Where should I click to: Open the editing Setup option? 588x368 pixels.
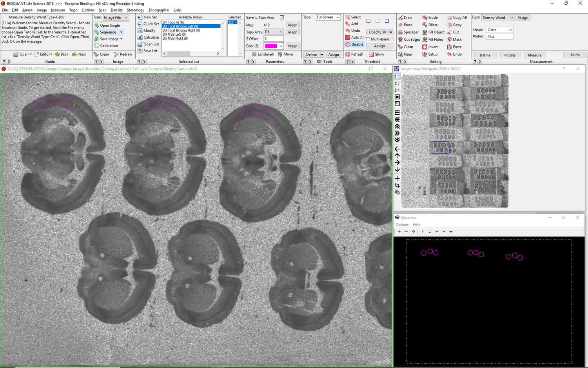(x=430, y=55)
